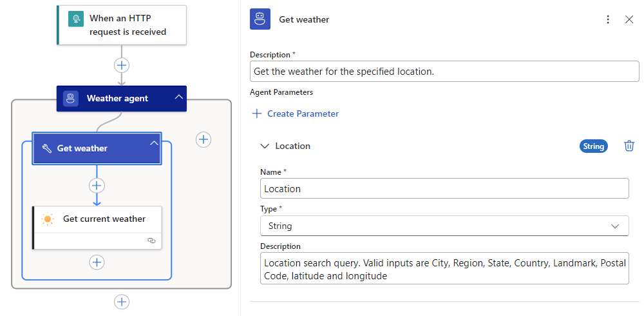Delete the Location parameter

tap(629, 146)
